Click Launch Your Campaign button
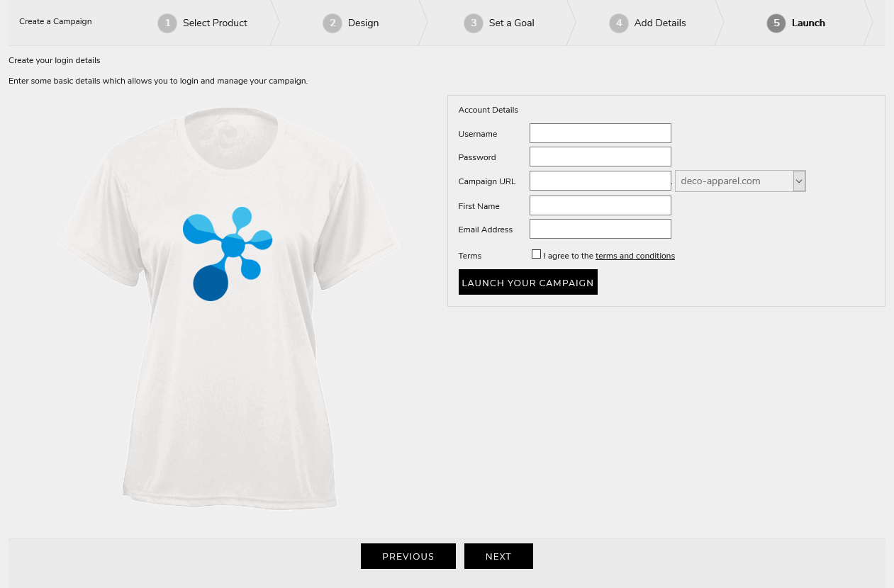Viewport: 894px width, 588px height. (x=528, y=282)
